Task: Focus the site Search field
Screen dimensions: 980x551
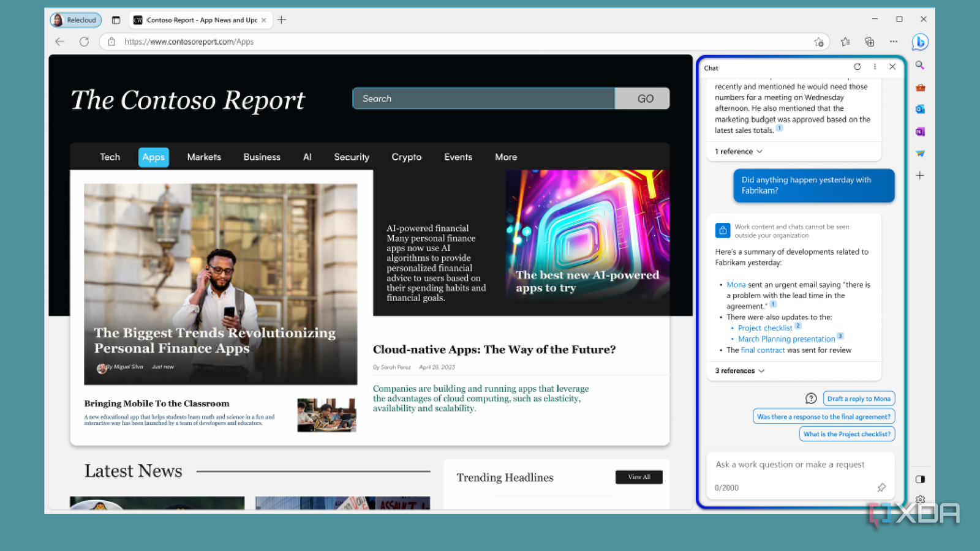Action: 484,99
